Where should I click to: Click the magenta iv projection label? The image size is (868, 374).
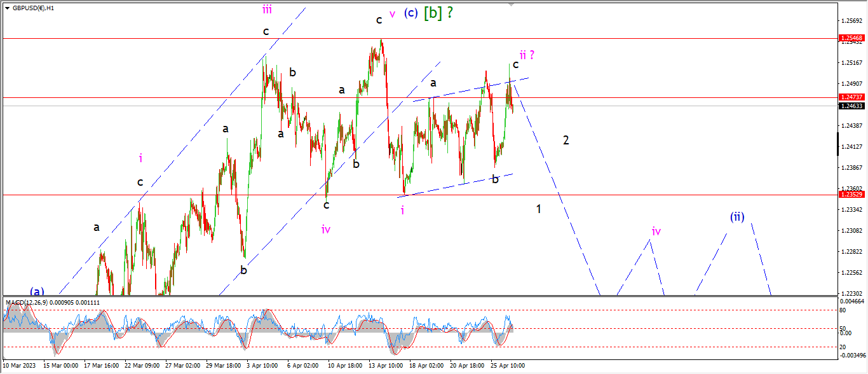[x=656, y=231]
